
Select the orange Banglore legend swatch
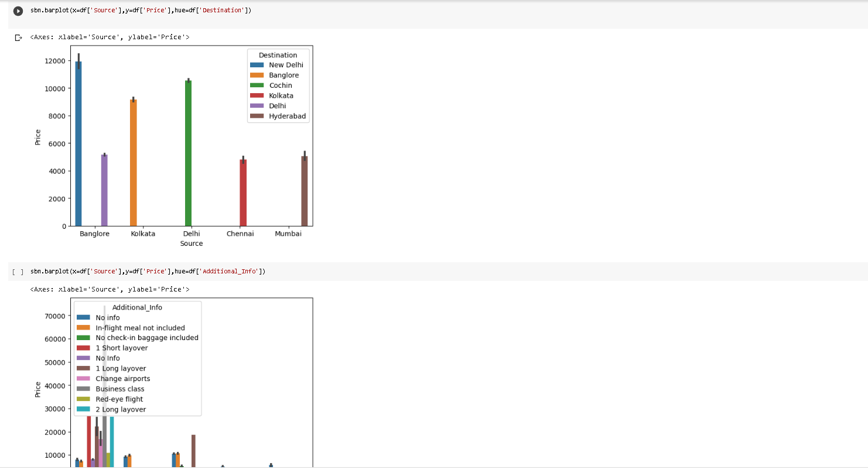(x=257, y=75)
